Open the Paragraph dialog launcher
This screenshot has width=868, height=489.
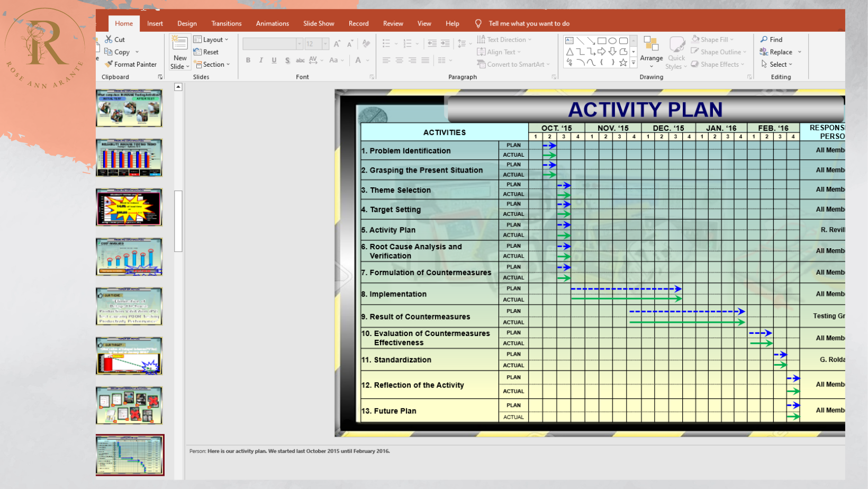pyautogui.click(x=554, y=77)
